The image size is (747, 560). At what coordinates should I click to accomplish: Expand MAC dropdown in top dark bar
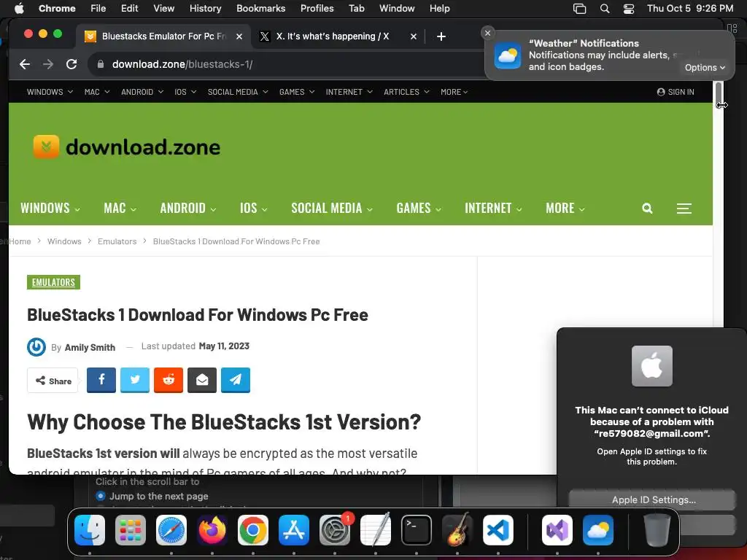tap(97, 92)
